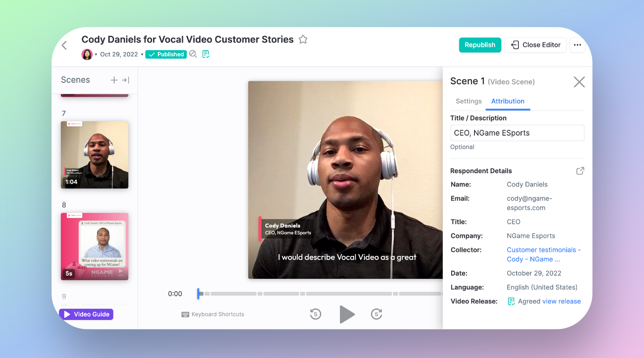
Task: Select scene 8 pink thumbnail
Action: tap(94, 247)
